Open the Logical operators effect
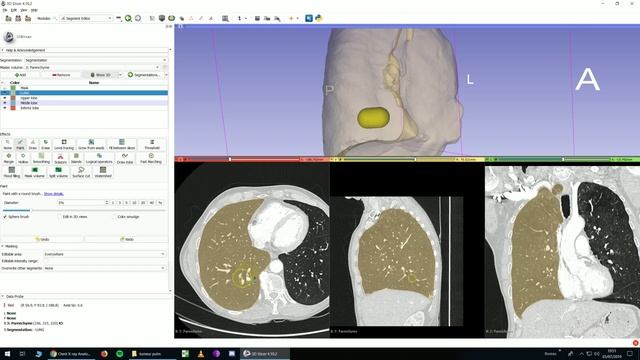 point(99,158)
